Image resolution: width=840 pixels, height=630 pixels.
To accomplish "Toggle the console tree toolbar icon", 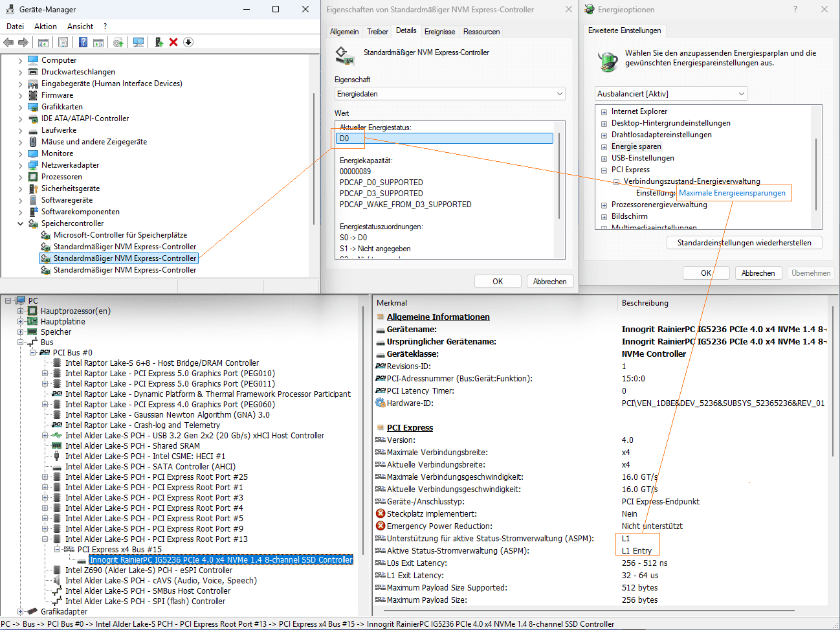I will pos(43,42).
